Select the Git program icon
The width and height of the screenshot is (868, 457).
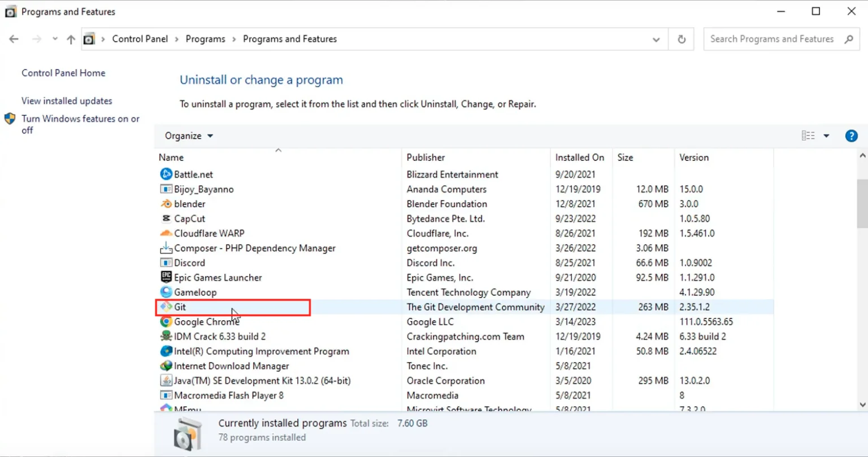(x=166, y=307)
